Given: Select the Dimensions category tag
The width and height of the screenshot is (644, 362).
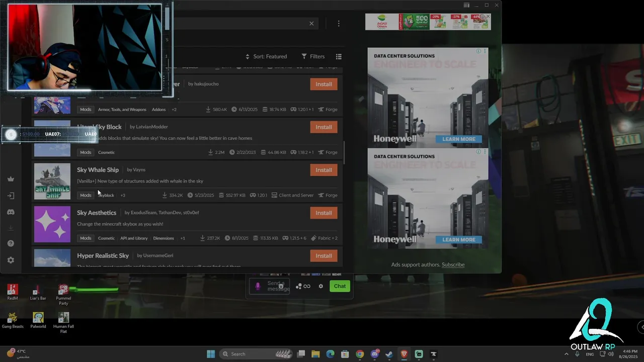Looking at the screenshot, I should click(164, 238).
